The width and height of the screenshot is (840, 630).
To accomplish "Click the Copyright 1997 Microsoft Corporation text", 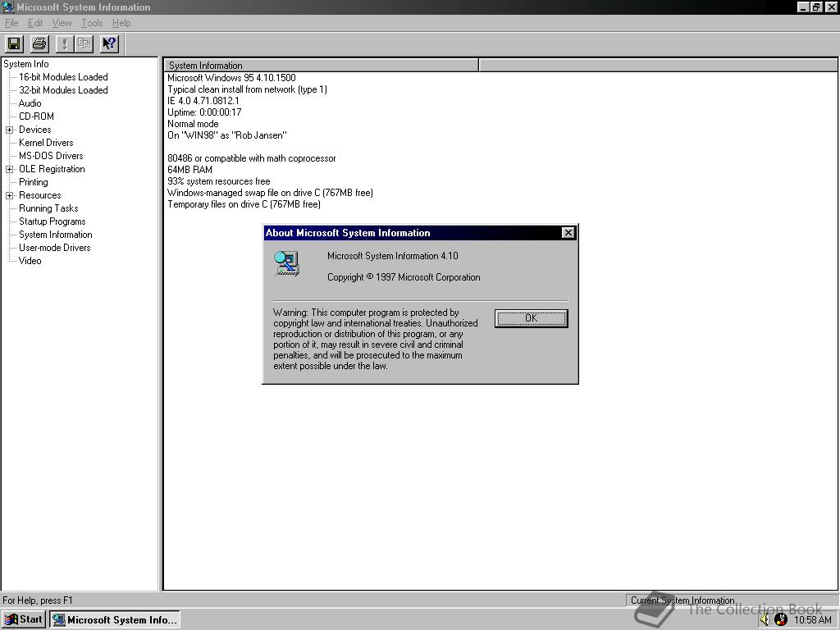I will (404, 277).
